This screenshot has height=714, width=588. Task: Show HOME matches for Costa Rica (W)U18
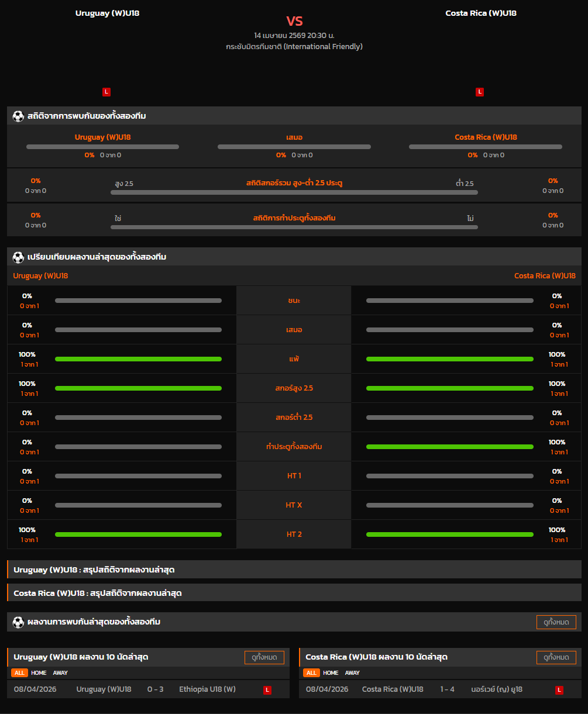[x=331, y=673]
